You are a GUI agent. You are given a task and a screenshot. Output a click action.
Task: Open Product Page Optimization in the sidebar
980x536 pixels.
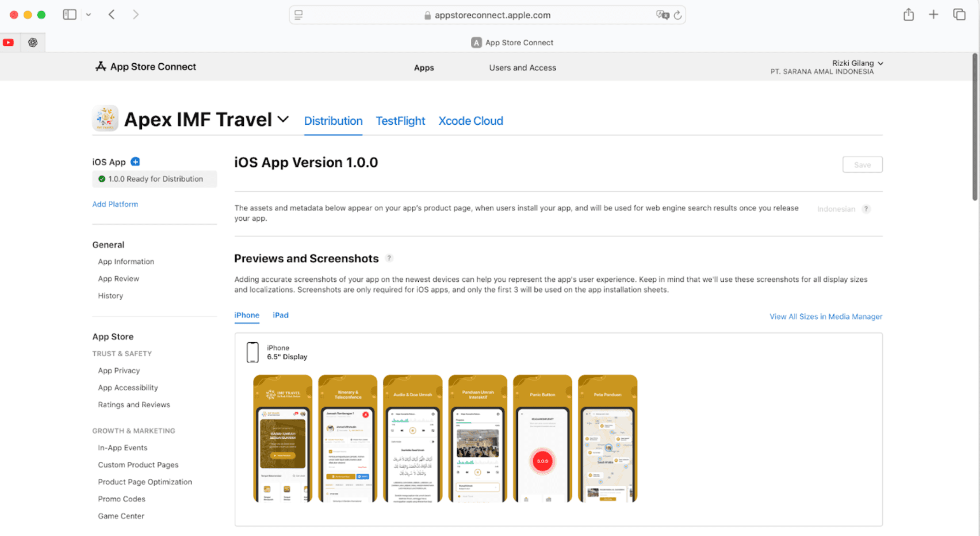[x=145, y=482]
